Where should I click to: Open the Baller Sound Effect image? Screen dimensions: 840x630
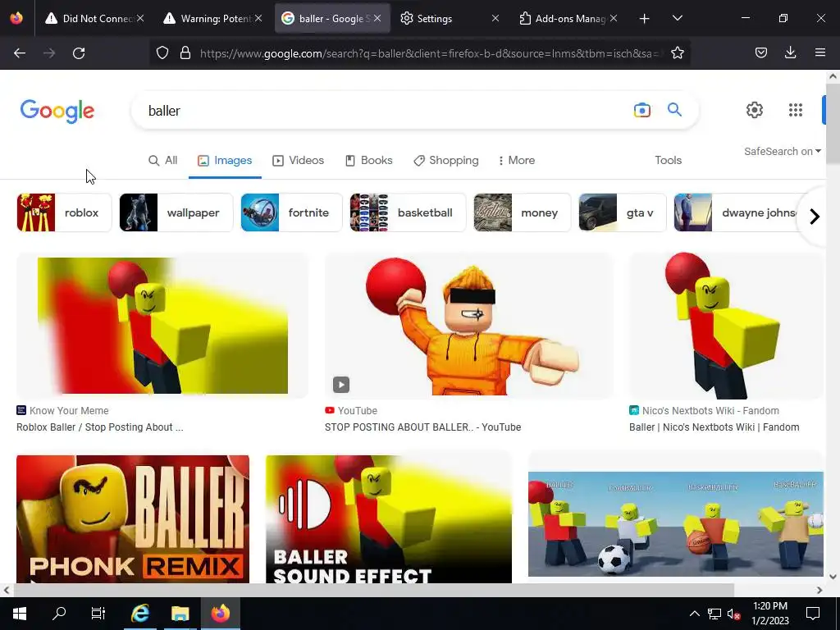388,518
